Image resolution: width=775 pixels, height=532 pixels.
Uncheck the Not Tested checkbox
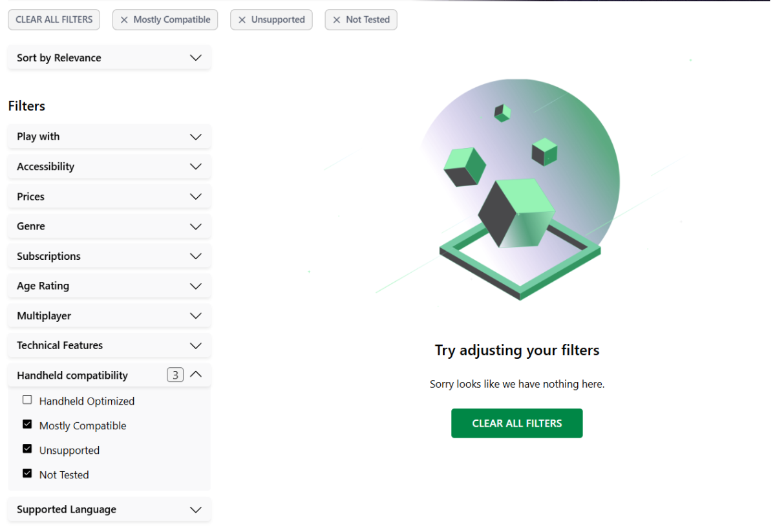(x=27, y=474)
